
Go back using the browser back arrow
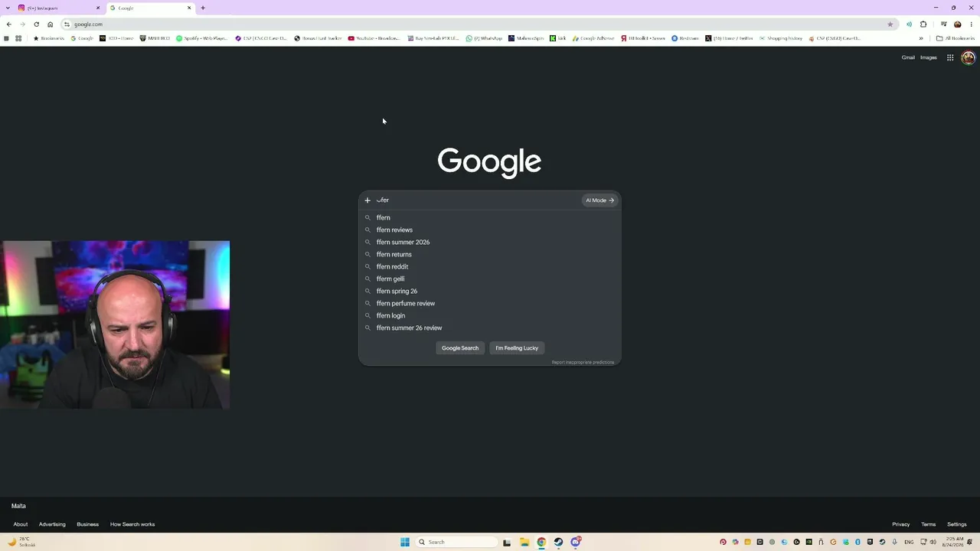coord(8,24)
